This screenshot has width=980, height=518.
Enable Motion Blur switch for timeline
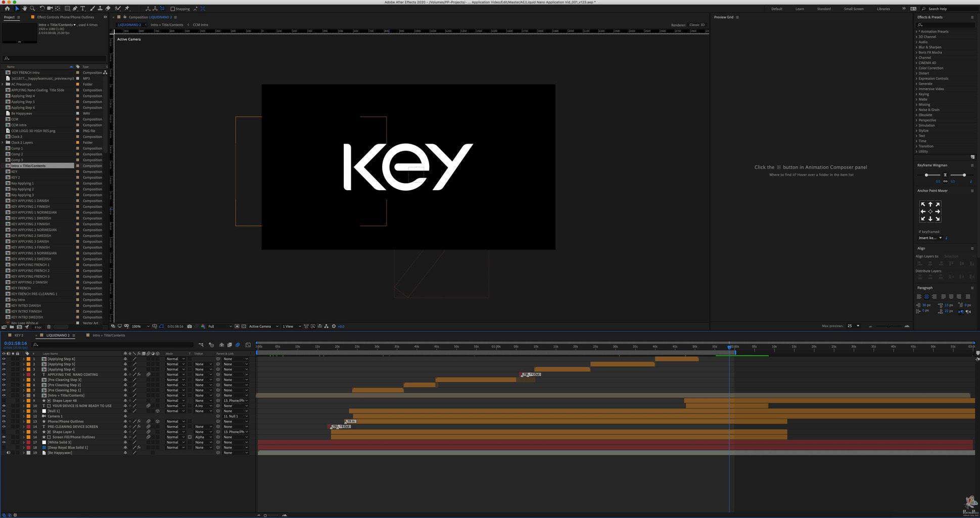pos(238,345)
